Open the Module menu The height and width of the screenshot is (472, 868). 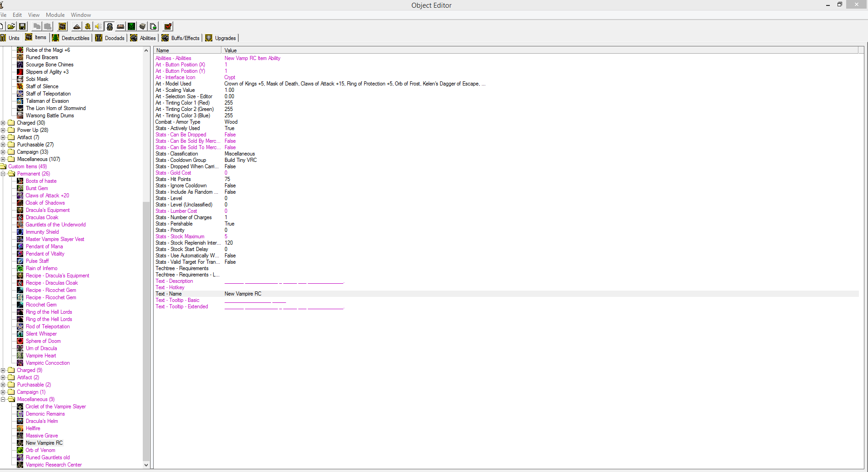click(x=55, y=15)
